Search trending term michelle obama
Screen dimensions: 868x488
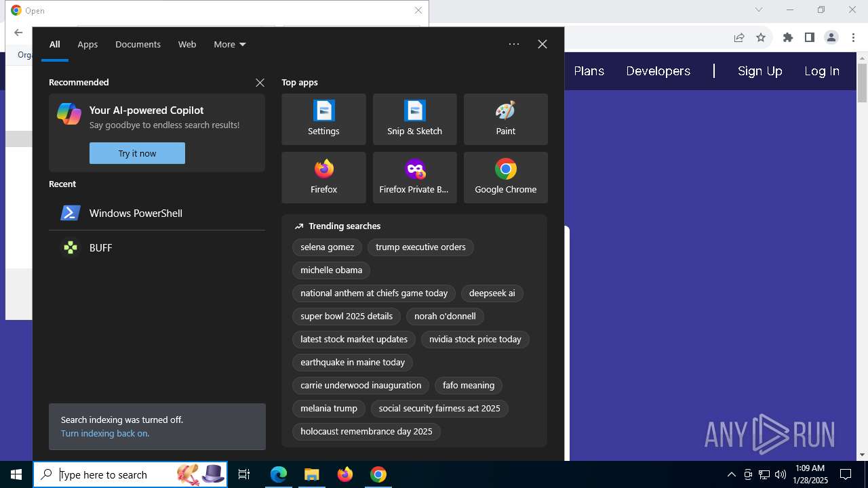click(332, 270)
